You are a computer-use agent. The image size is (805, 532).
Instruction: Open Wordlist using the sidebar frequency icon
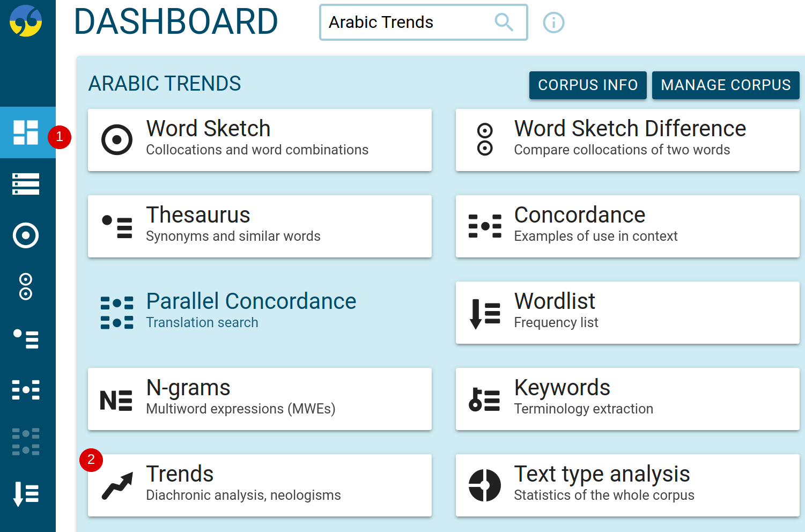[26, 493]
